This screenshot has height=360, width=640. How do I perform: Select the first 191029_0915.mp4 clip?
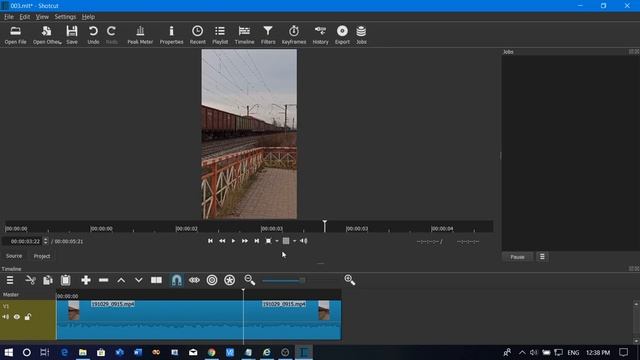150,320
